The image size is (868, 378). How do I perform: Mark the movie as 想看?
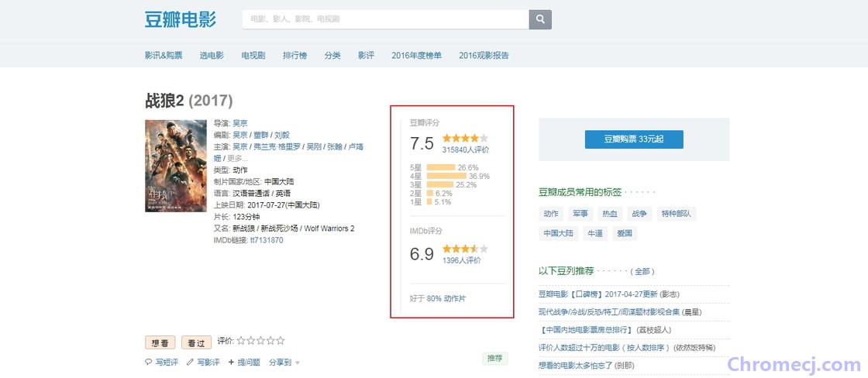point(160,342)
